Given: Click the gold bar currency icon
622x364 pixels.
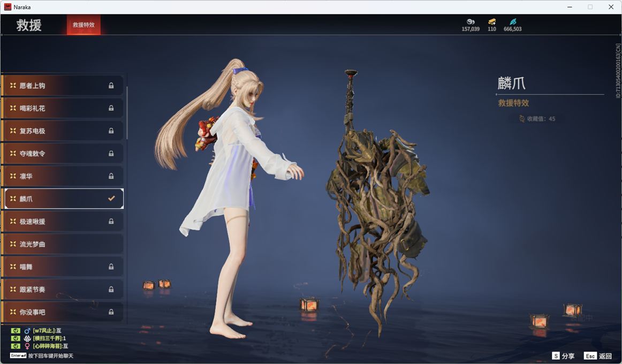Looking at the screenshot, I should tap(491, 22).
